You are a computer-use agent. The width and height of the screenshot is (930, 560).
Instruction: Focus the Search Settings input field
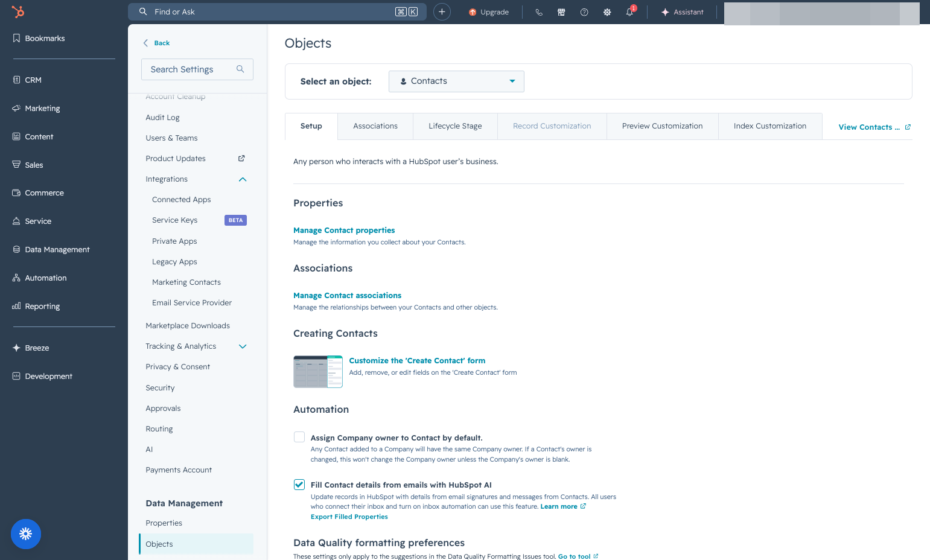197,69
